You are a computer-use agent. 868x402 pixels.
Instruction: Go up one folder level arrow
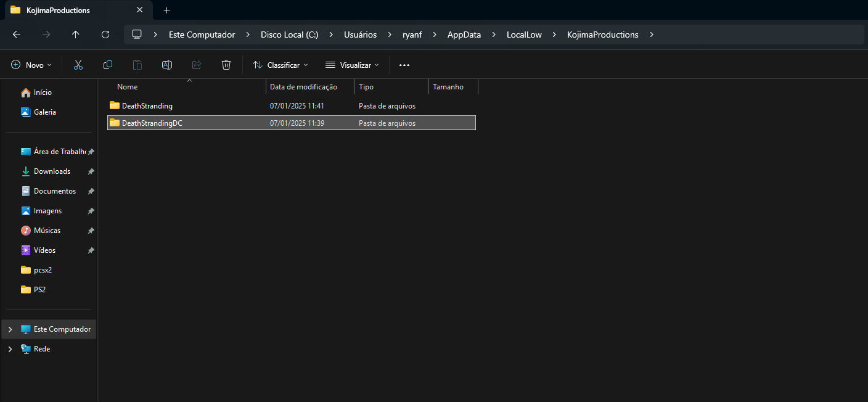[x=76, y=35]
